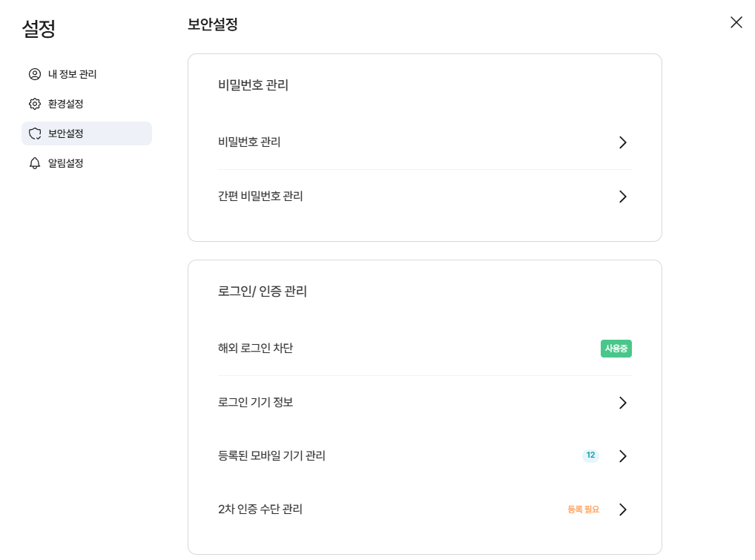This screenshot has height=560, width=755.
Task: Click the 12 device count badge
Action: coord(590,455)
